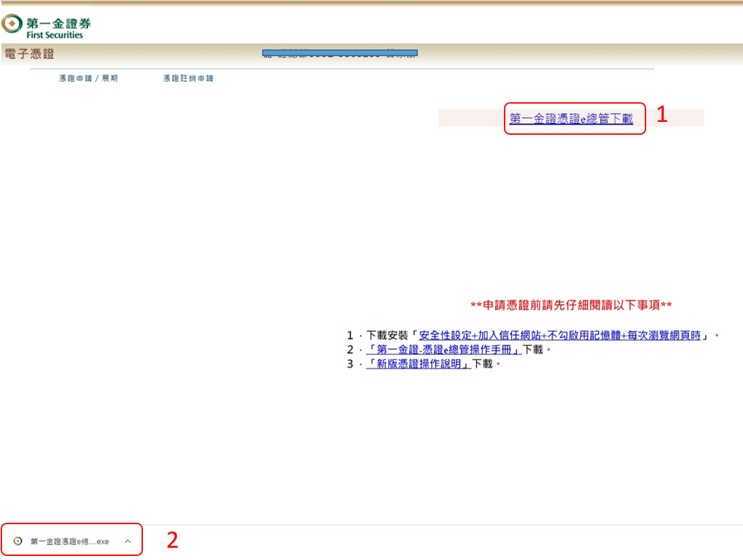Click the red step number 2 annotation
743x560 pixels.
(x=173, y=540)
